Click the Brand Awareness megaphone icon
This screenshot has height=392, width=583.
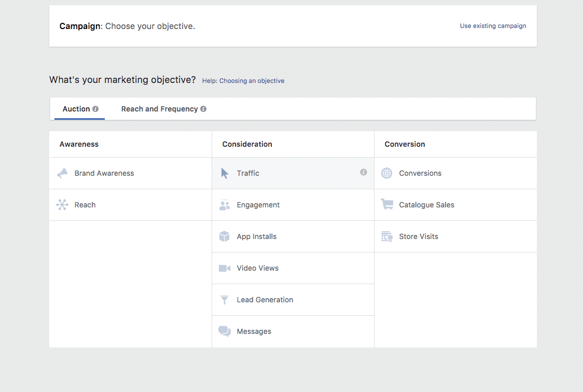point(62,173)
